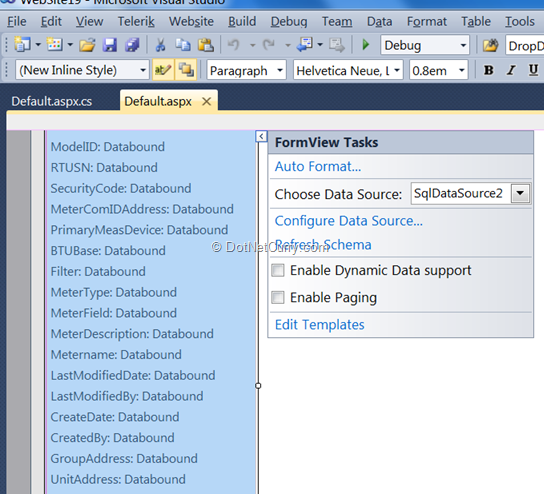
Task: Select the MeterDescription: Databound field
Action: [132, 334]
